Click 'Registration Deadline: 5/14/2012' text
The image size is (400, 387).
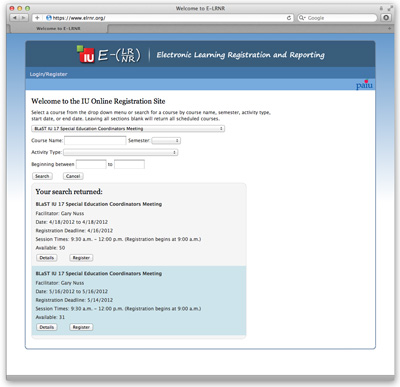click(74, 300)
